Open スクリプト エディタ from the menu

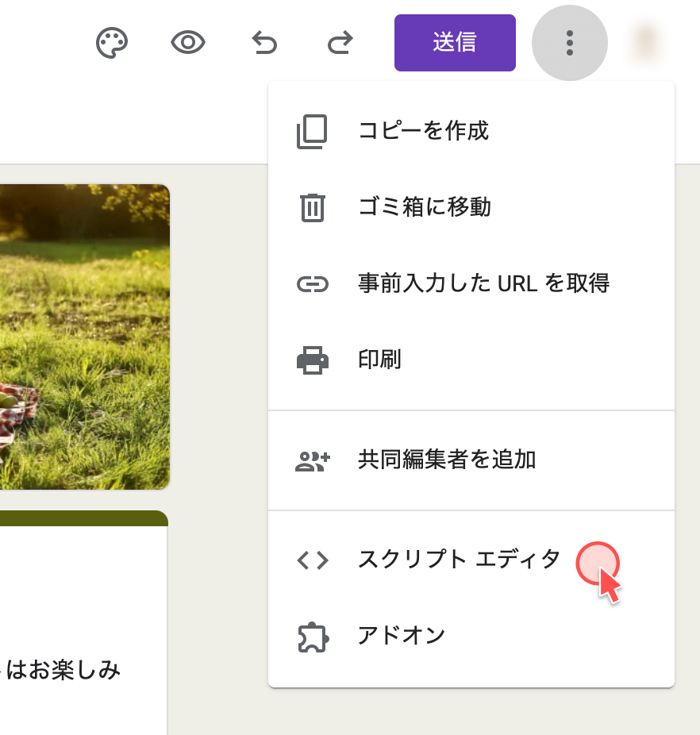point(471,560)
